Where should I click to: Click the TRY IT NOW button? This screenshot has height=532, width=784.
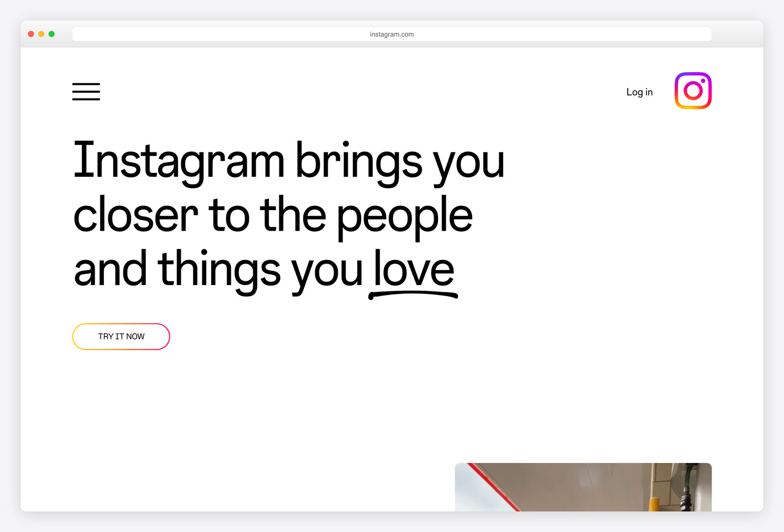coord(121,337)
